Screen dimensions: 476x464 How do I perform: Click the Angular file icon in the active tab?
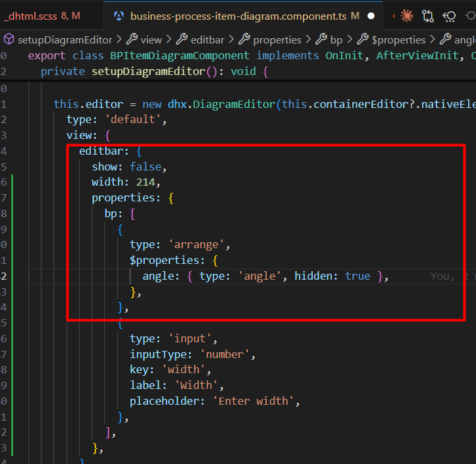(x=119, y=16)
